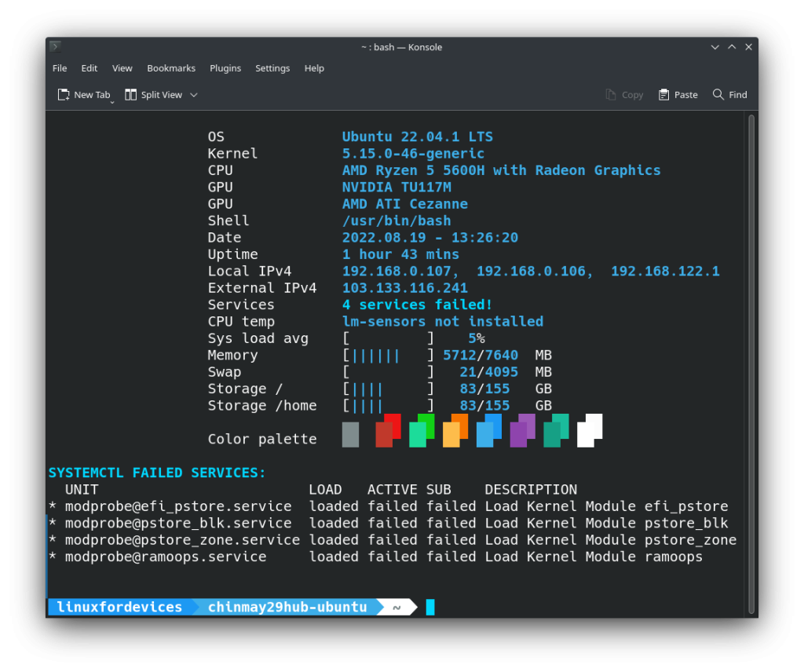Place the cursor at the shell prompt line
This screenshot has width=804, height=672.
pyautogui.click(x=430, y=607)
